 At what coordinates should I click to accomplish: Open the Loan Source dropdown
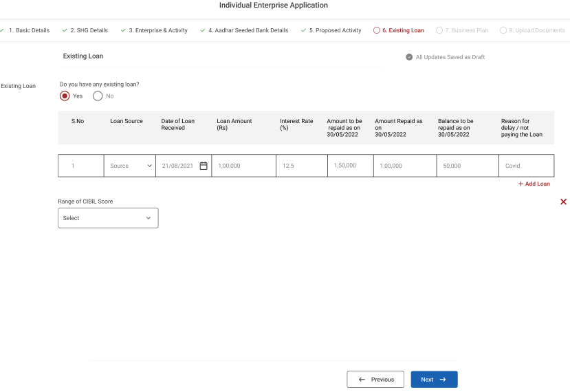[x=130, y=166]
